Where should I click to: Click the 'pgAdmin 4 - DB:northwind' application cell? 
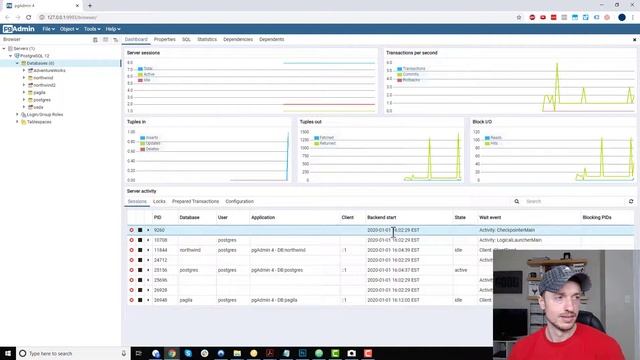coord(278,250)
